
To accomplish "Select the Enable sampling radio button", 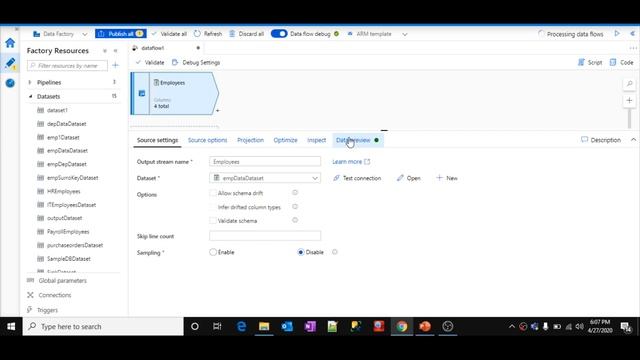I will tap(213, 252).
